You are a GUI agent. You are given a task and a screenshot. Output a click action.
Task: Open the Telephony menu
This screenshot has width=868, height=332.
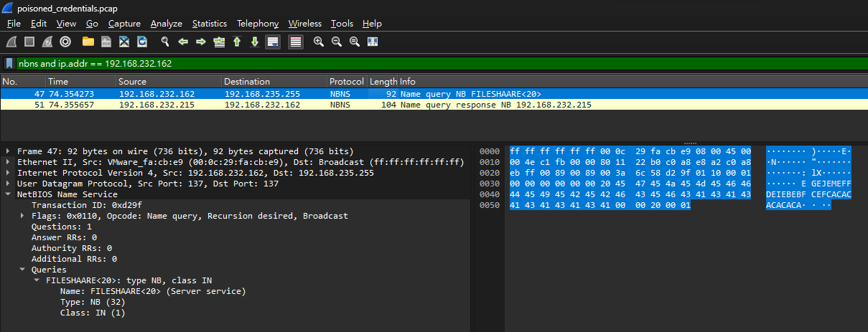click(x=258, y=24)
